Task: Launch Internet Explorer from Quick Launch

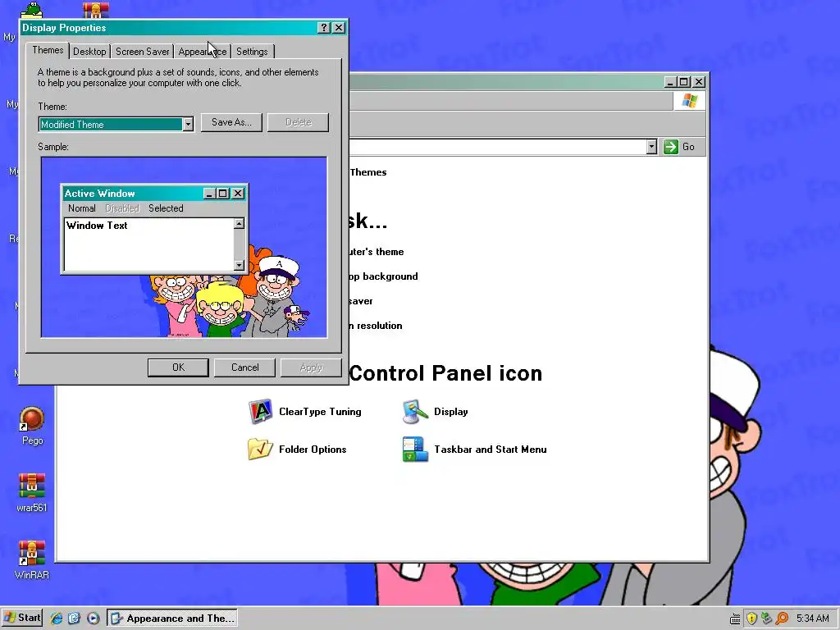Action: (x=57, y=619)
